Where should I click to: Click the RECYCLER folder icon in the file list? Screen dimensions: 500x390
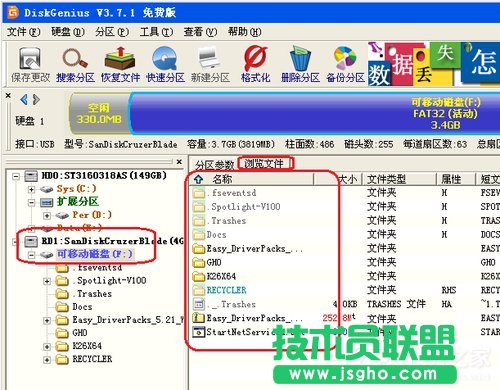click(199, 290)
